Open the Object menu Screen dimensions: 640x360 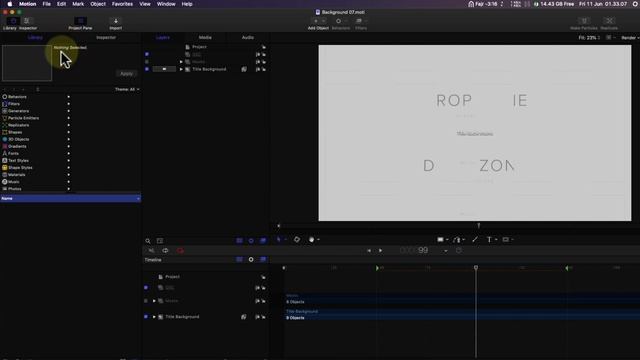(98, 4)
